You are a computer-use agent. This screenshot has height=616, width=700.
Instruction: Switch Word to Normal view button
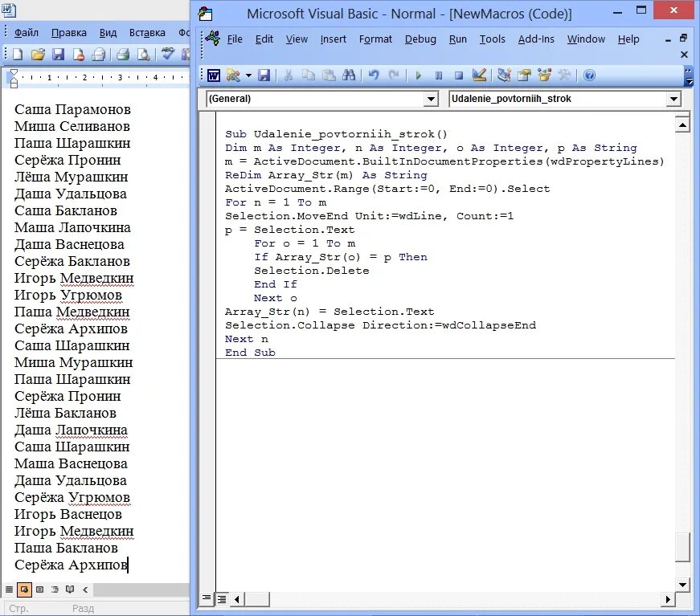(x=9, y=589)
